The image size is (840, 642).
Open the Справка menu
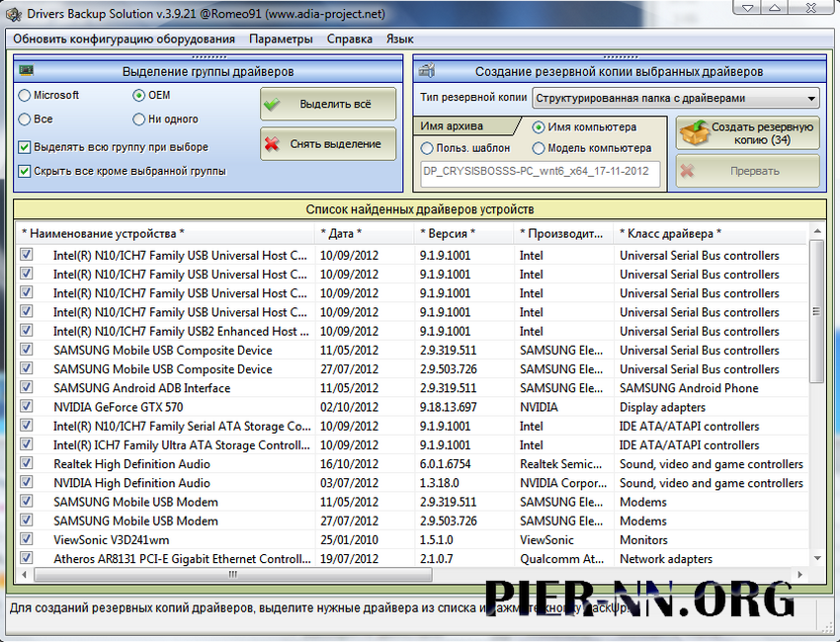pos(349,40)
